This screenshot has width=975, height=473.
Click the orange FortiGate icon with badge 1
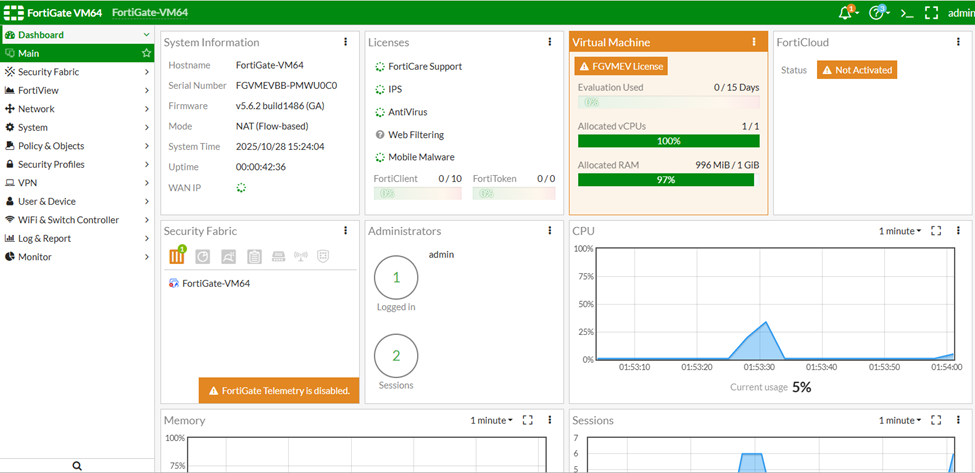pyautogui.click(x=177, y=255)
